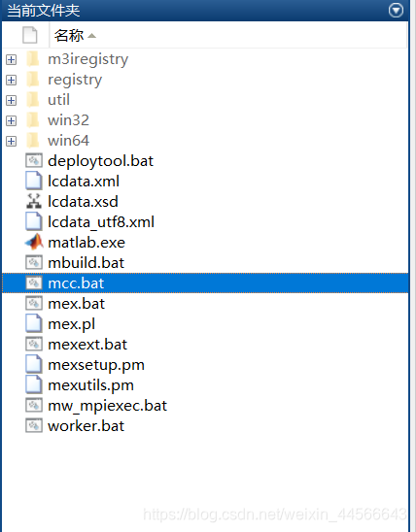The width and height of the screenshot is (416, 532).
Task: Expand the registry folder
Action: 11,80
